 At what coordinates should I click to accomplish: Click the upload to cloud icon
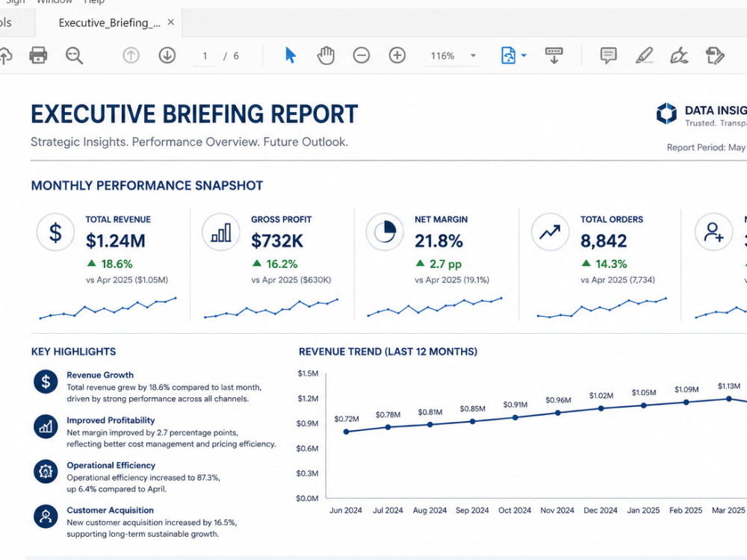4,56
